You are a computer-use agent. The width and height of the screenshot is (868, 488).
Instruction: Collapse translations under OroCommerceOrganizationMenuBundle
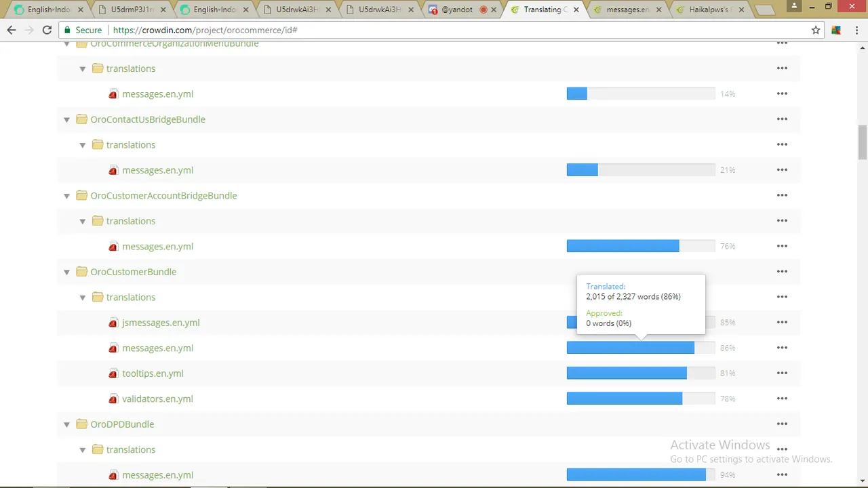[83, 68]
